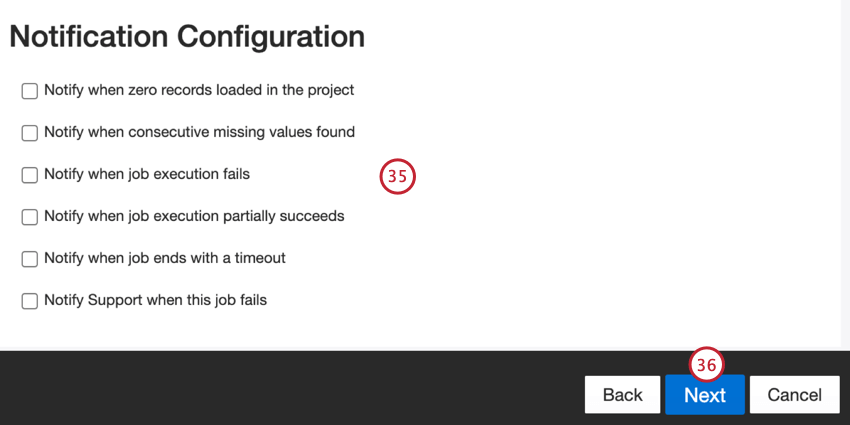Cancel the notification configuration

click(x=794, y=395)
